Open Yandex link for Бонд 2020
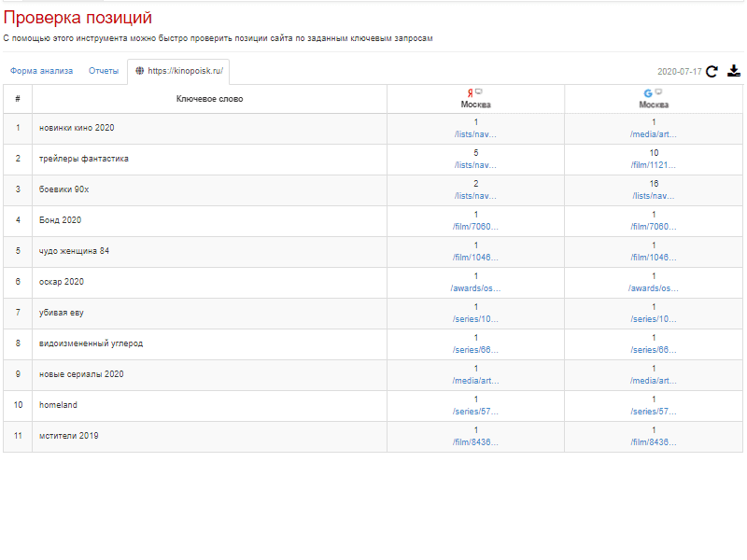747x560 pixels. tap(475, 227)
